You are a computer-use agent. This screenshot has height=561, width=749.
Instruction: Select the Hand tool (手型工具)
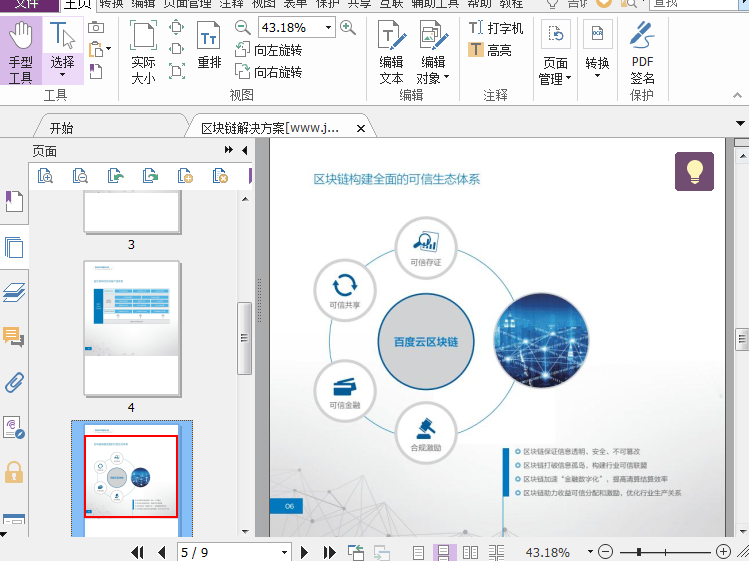click(21, 51)
